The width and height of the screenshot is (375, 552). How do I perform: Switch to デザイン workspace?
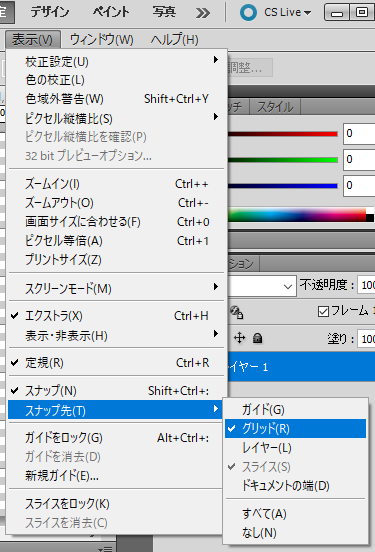[50, 12]
